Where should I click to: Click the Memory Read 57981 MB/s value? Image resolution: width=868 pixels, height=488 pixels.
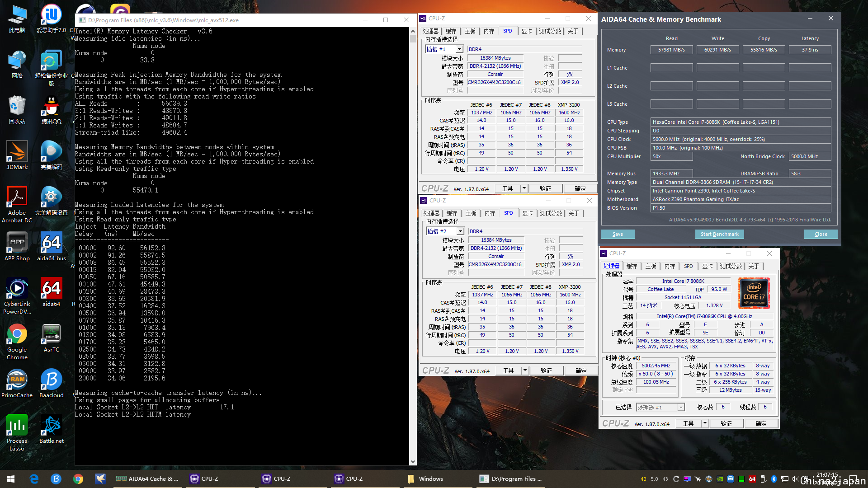(671, 50)
